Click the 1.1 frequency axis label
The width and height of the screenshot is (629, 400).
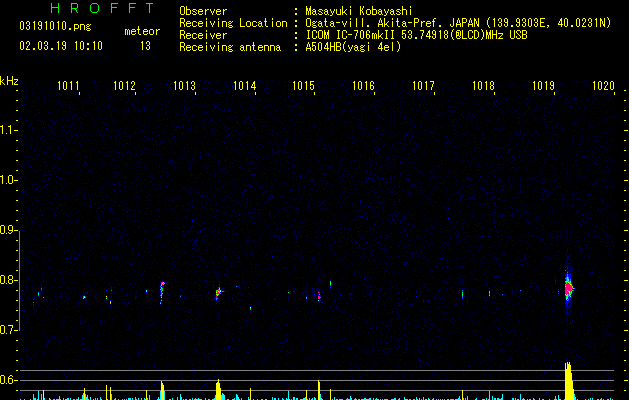[x=8, y=130]
